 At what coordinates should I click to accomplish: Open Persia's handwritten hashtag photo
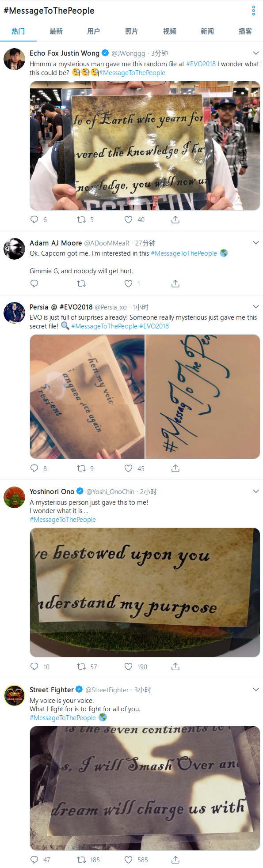pos(202,396)
